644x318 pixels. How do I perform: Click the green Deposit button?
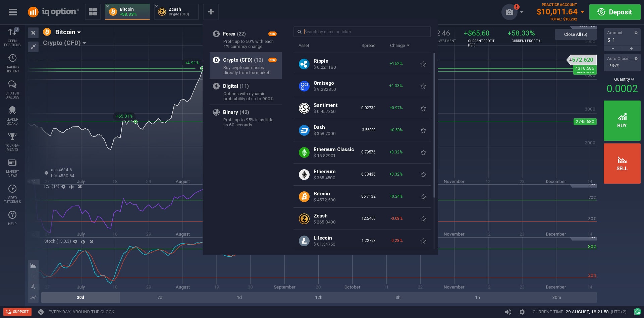(x=615, y=12)
